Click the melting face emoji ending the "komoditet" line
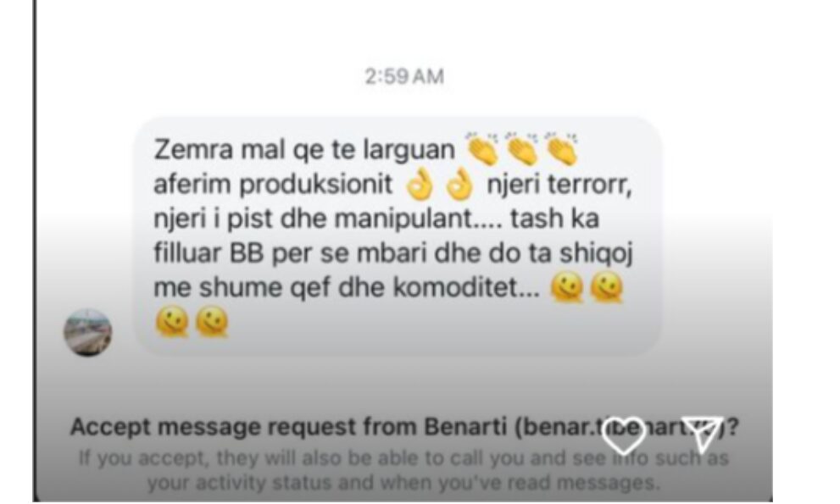 607,288
